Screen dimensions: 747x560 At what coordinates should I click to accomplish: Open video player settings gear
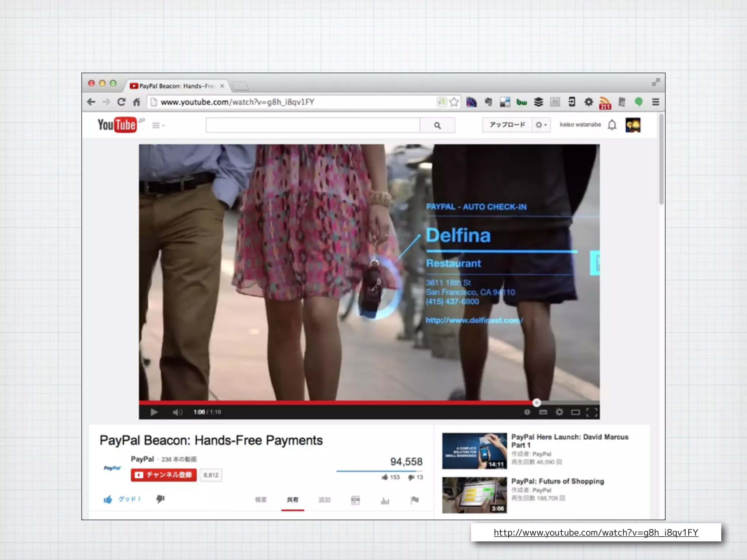(559, 412)
